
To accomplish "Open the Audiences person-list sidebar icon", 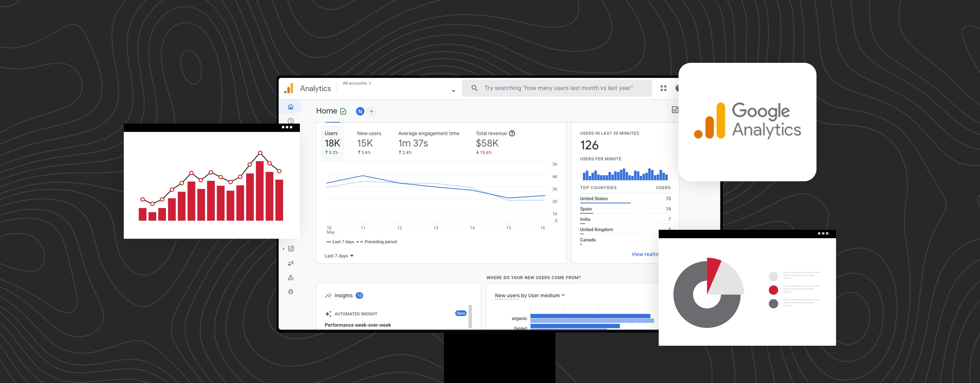I will click(291, 263).
